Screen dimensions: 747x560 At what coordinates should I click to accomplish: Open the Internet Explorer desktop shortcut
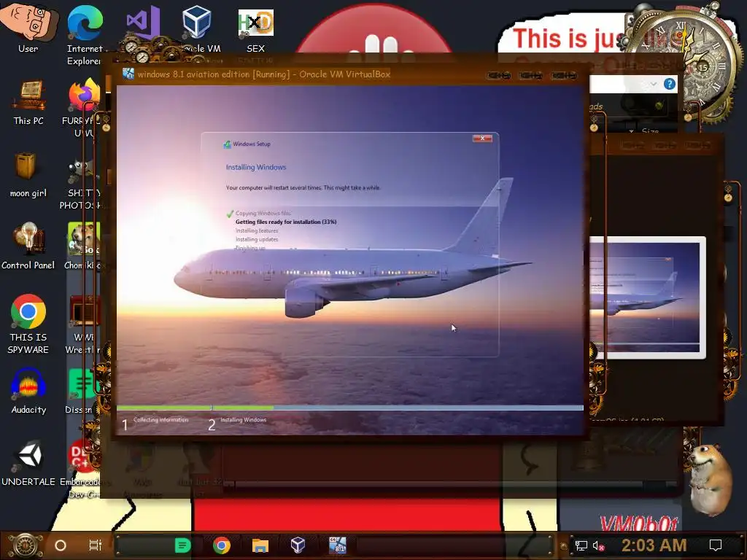pyautogui.click(x=85, y=34)
